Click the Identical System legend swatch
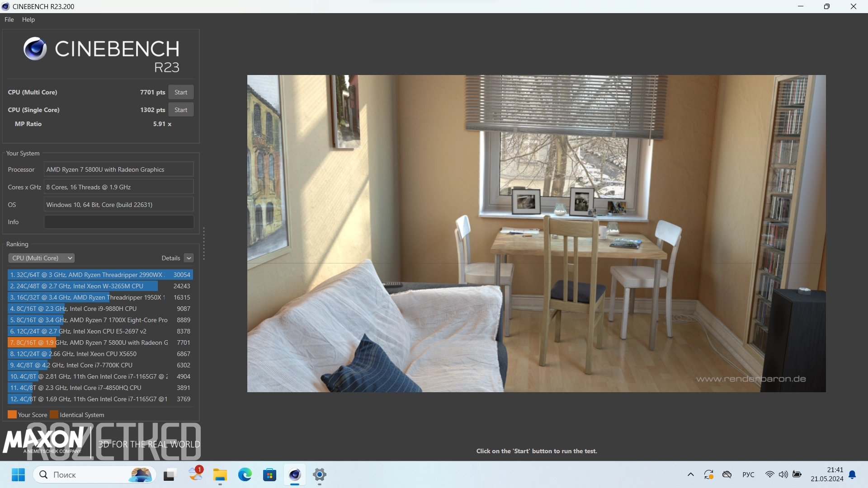 click(54, 414)
